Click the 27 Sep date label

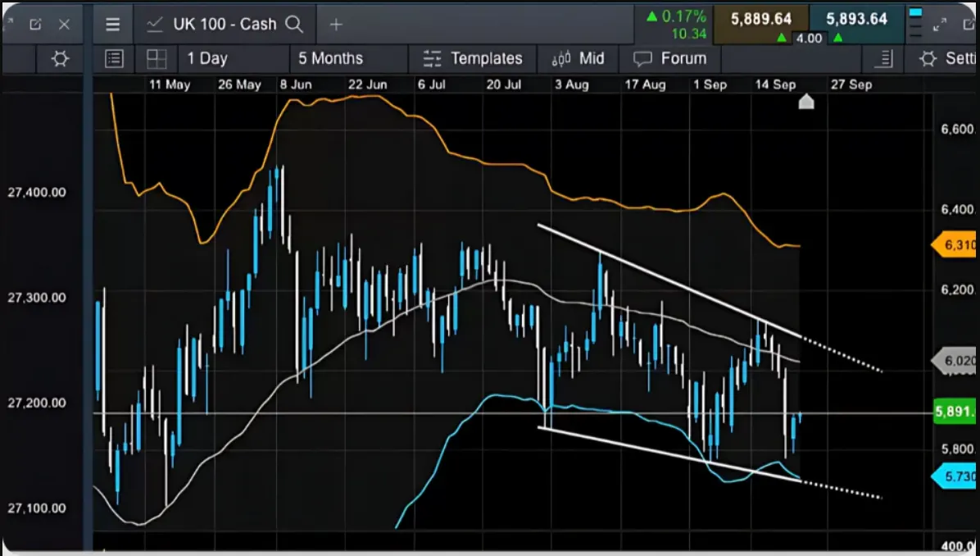point(851,84)
